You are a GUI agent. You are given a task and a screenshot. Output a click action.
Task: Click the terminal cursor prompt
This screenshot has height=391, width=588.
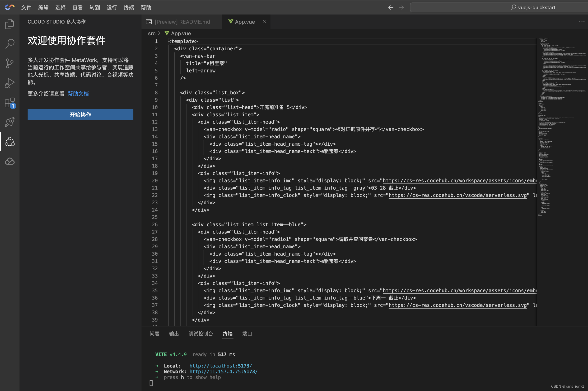click(151, 383)
